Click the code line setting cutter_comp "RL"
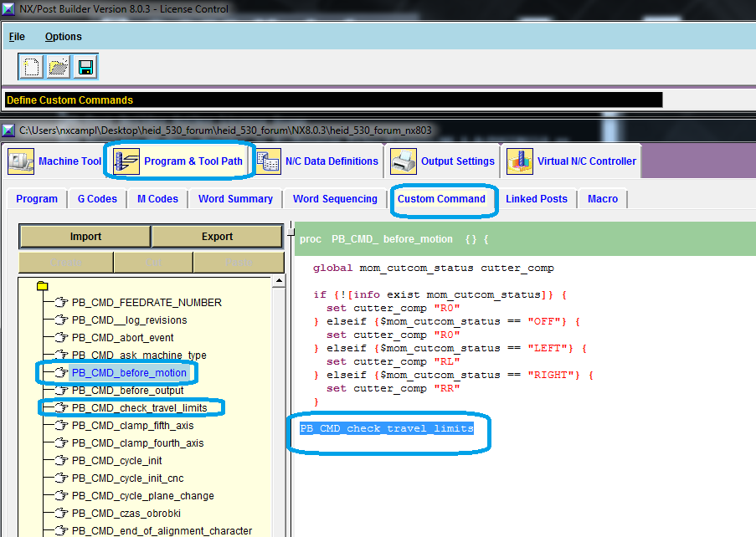The image size is (756, 537). point(393,361)
